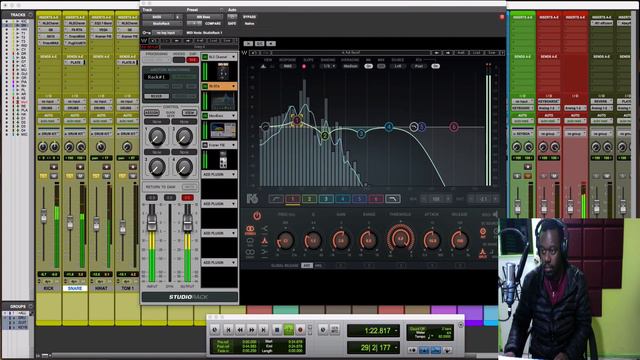Open F6 band 2 tab
This screenshot has width=640, height=360.
pyautogui.click(x=309, y=199)
